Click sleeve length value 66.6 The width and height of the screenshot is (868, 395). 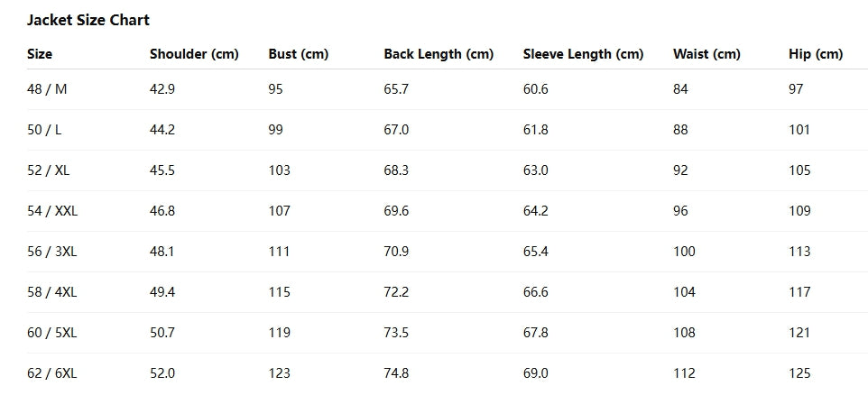coord(536,292)
